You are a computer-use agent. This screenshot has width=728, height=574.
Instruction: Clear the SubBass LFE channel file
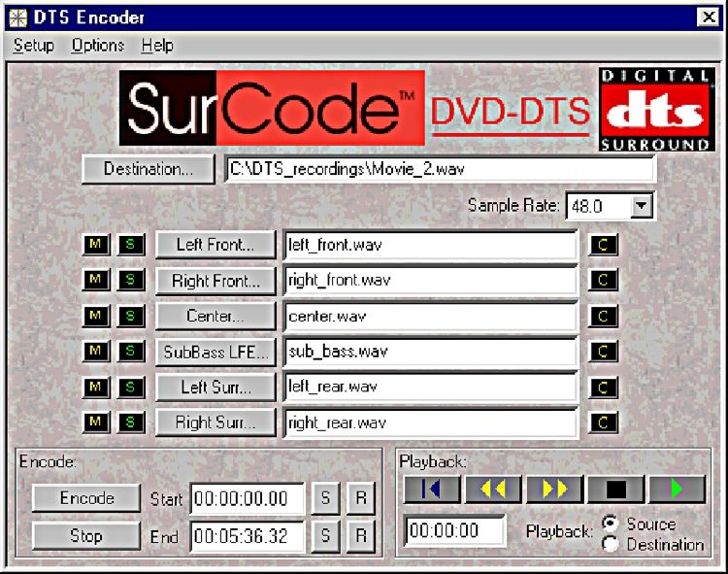coord(603,352)
